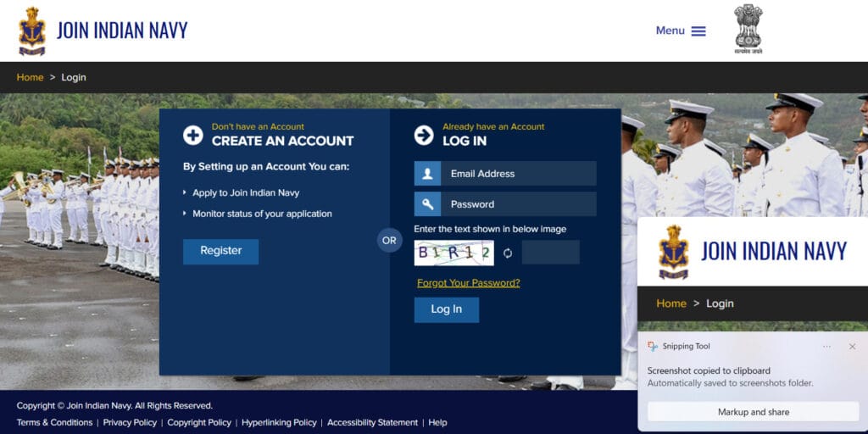Click Markup and share in notification
The height and width of the screenshot is (434, 868).
pos(754,412)
